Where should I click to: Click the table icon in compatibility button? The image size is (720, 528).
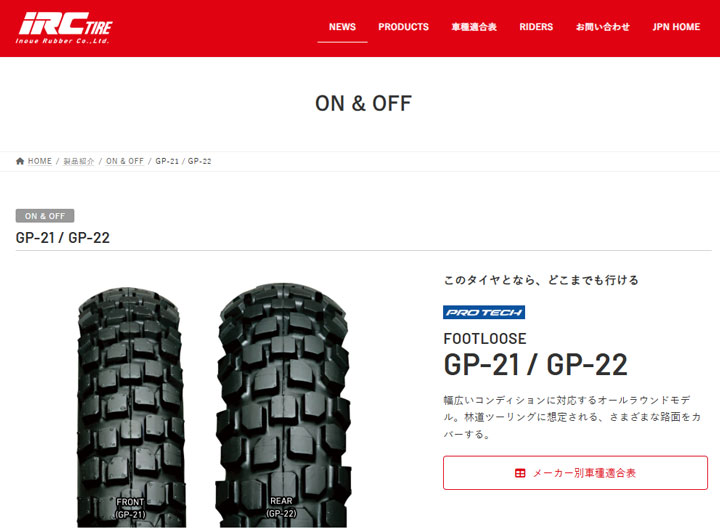[520, 473]
